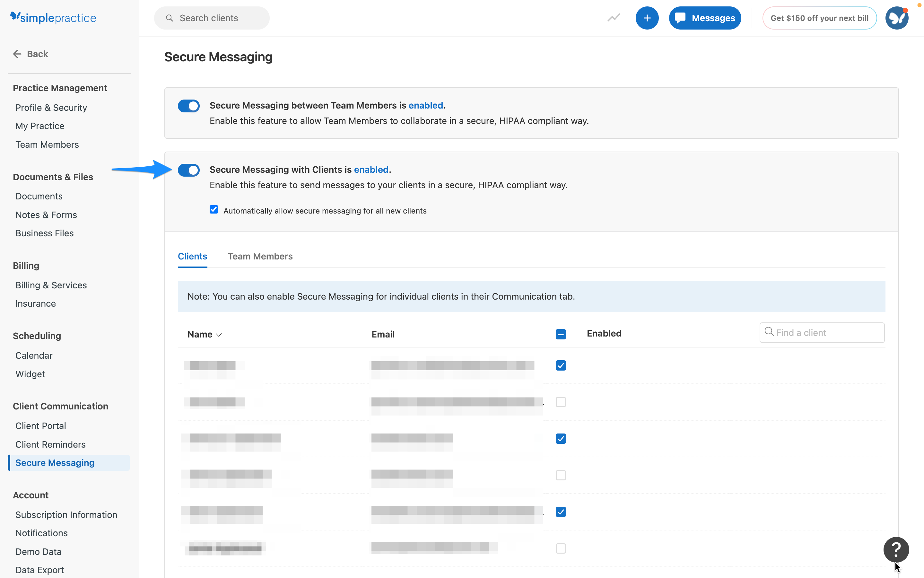Click the select-all checkbox above the Enabled column
Viewport: 924px width, 578px height.
click(x=561, y=334)
